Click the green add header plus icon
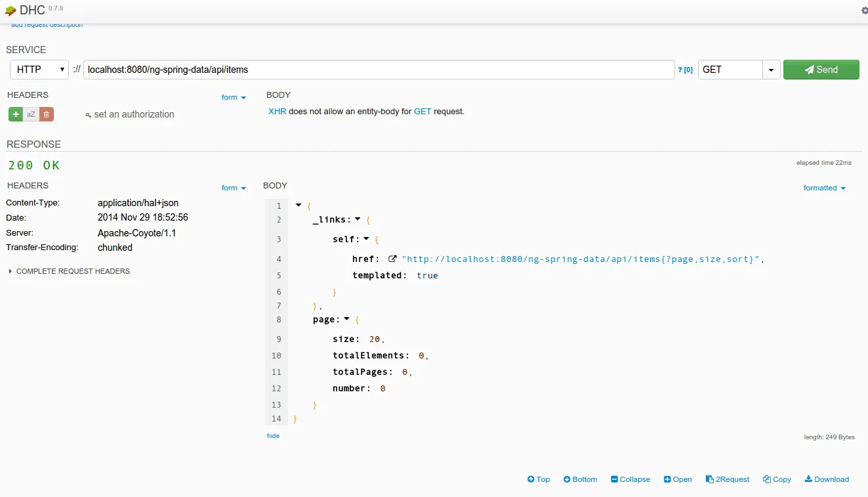This screenshot has height=497, width=868. tap(16, 114)
